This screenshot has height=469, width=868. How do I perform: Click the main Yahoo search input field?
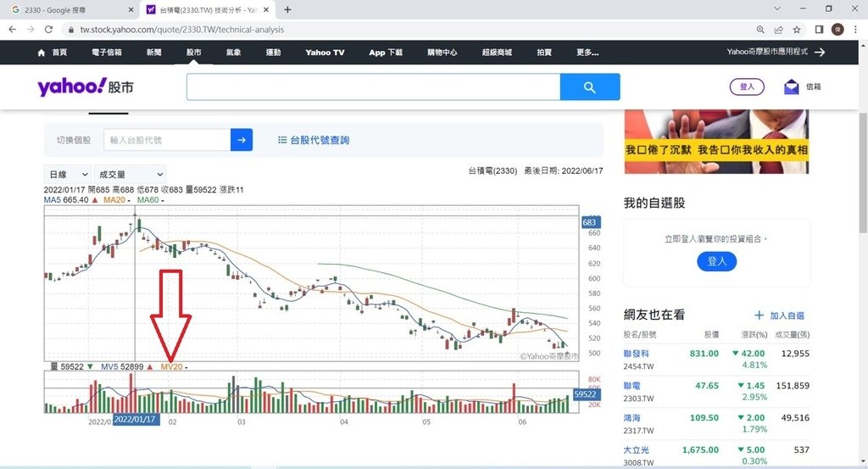373,87
